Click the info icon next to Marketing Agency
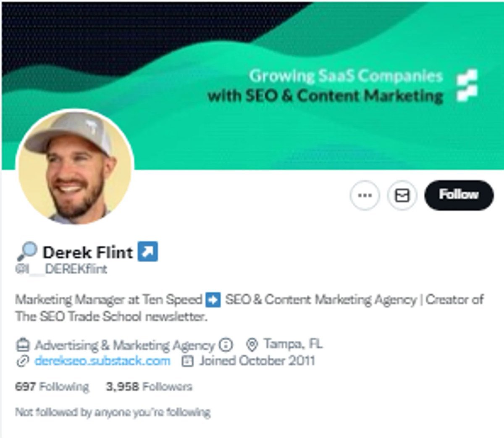Image resolution: width=504 pixels, height=438 pixels. (226, 345)
